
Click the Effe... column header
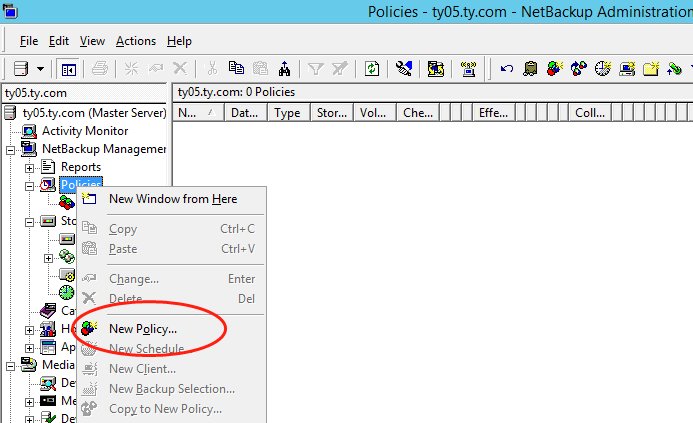[494, 113]
